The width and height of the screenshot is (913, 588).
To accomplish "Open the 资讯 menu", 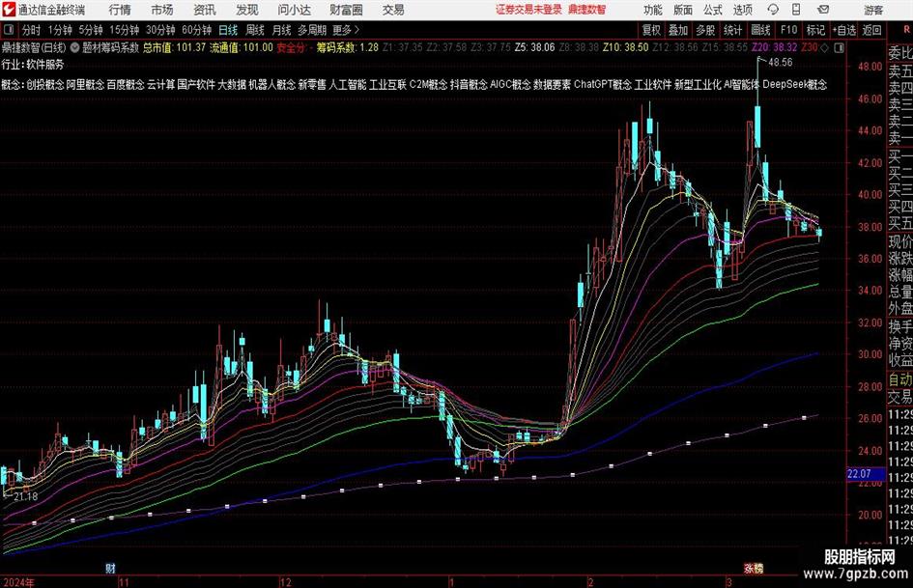I will point(205,10).
